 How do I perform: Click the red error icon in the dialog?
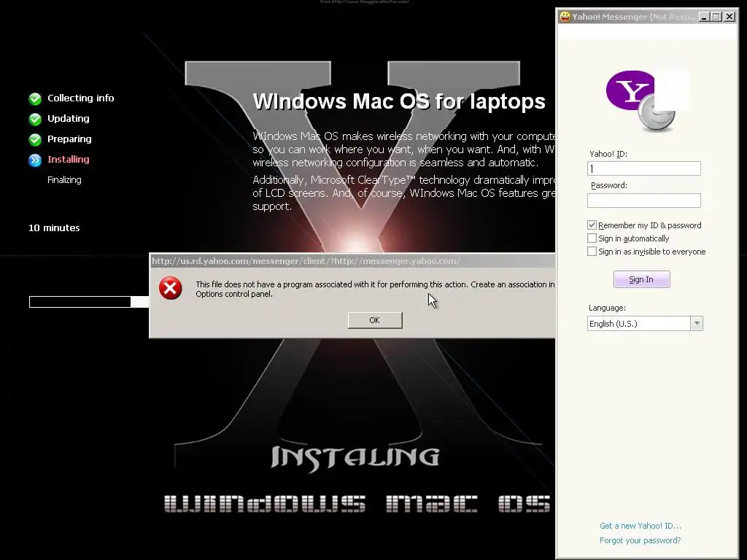coord(170,288)
